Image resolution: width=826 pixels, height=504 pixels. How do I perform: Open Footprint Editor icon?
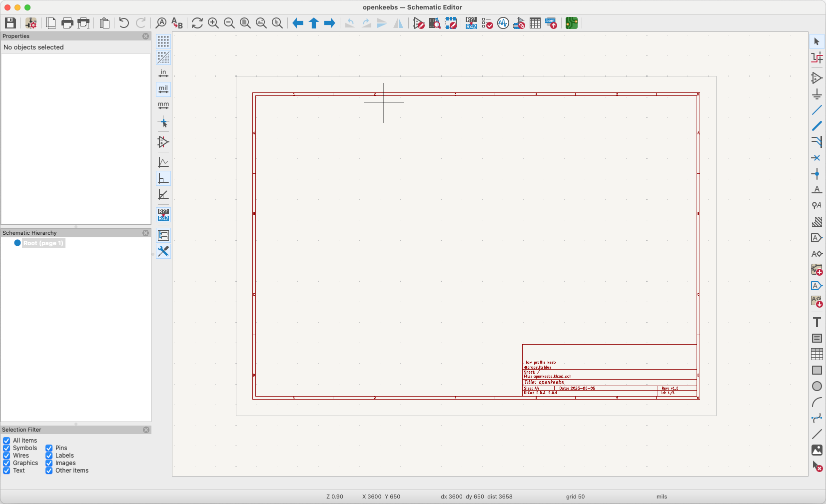[451, 23]
